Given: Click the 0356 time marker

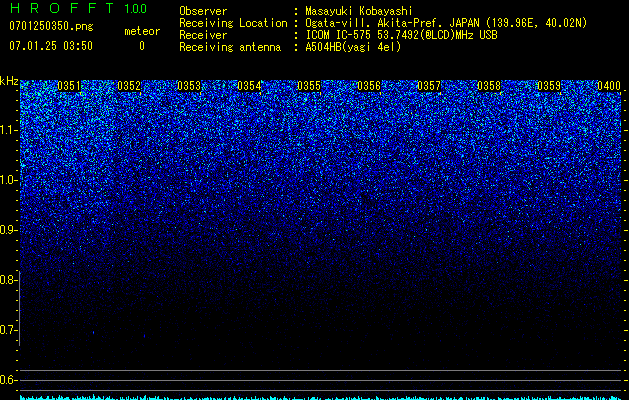Looking at the screenshot, I should click(369, 86).
